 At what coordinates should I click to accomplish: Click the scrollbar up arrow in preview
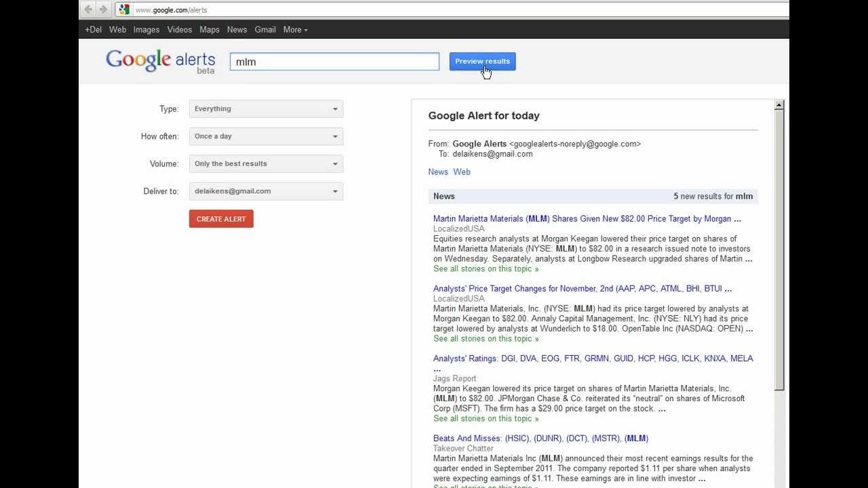point(779,105)
